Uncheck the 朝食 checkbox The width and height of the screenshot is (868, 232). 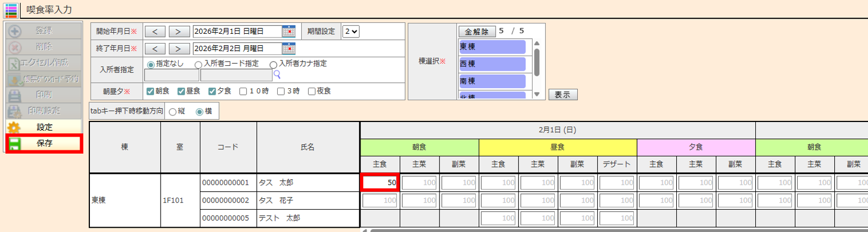click(150, 91)
